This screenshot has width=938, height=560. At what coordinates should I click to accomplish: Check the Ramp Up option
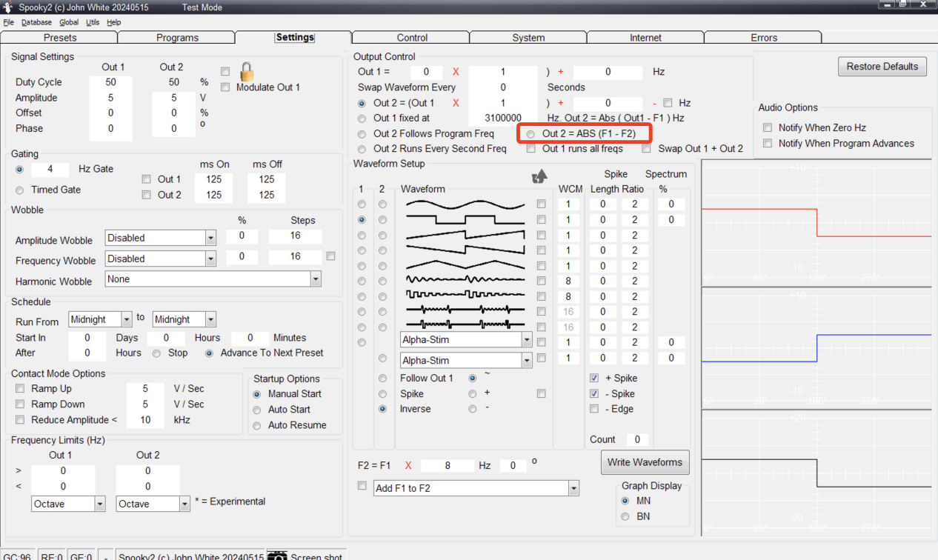[20, 389]
